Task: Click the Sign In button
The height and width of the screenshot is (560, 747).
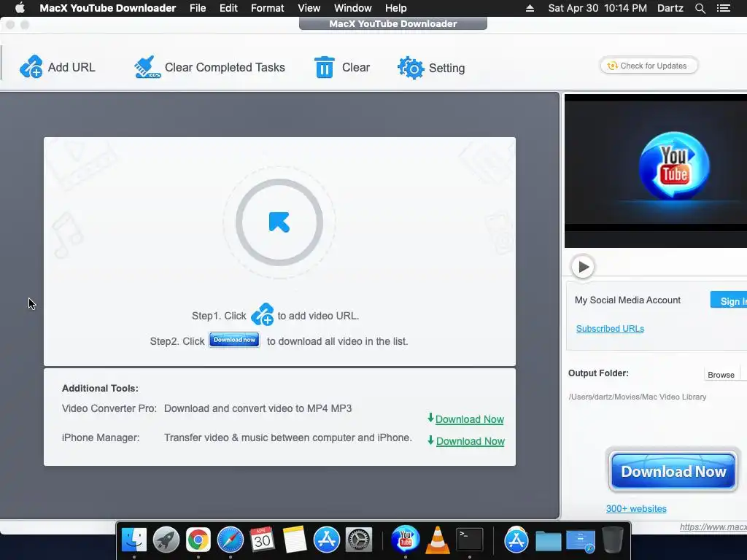Action: (729, 300)
